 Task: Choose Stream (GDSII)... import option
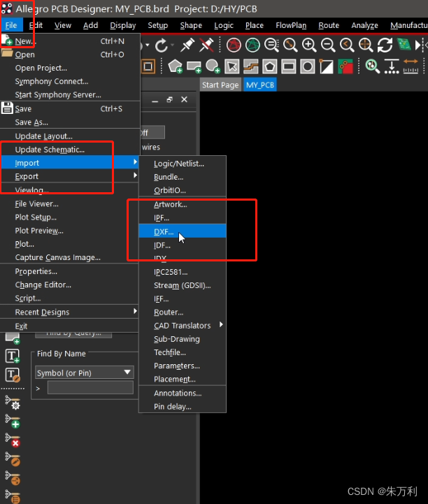[183, 285]
